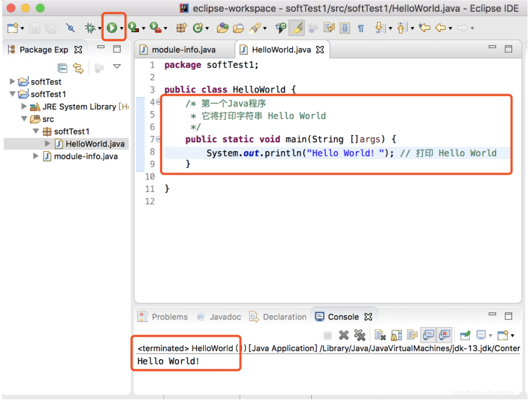Click Remove Launch console icon
532x401 pixels.
coord(343,335)
